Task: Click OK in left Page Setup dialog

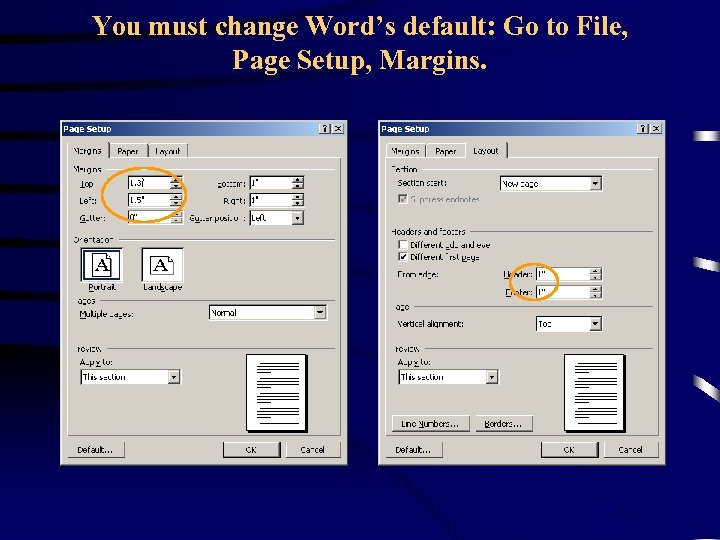Action: 251,450
